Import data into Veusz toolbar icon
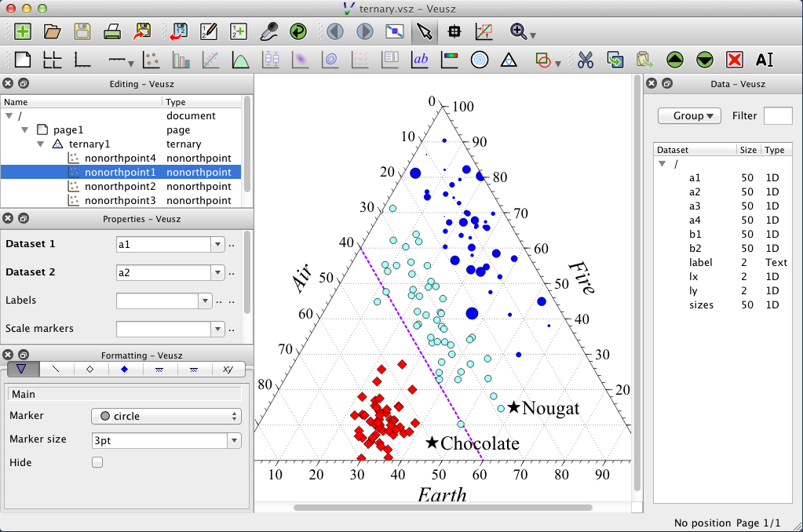 pos(179,31)
